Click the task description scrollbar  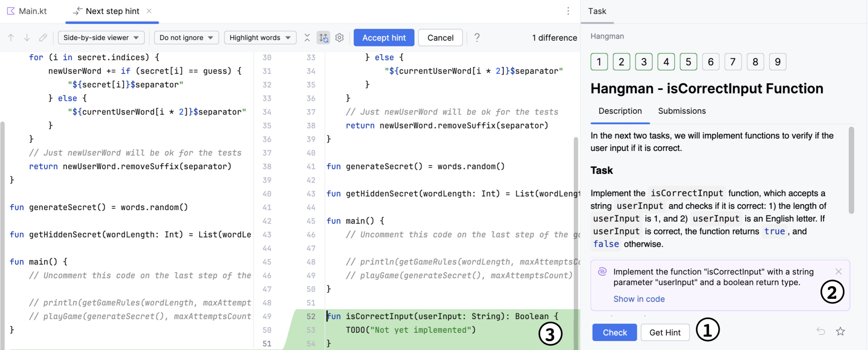[851, 170]
